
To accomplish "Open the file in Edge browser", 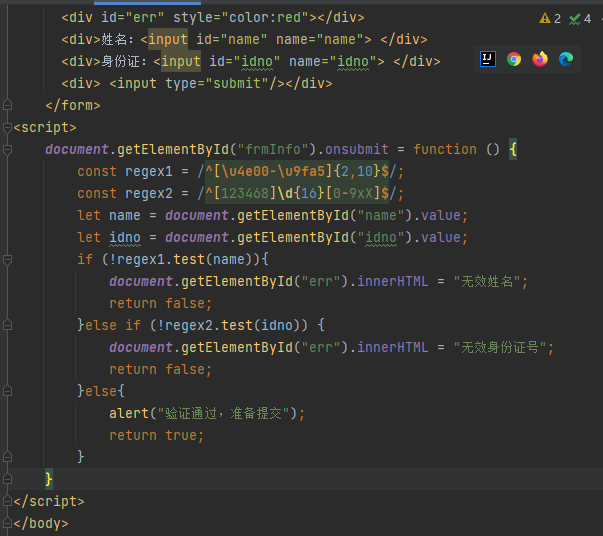I will 566,59.
